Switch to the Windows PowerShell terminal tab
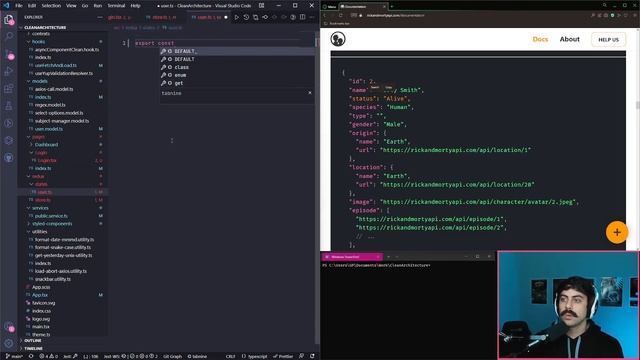 351,257
